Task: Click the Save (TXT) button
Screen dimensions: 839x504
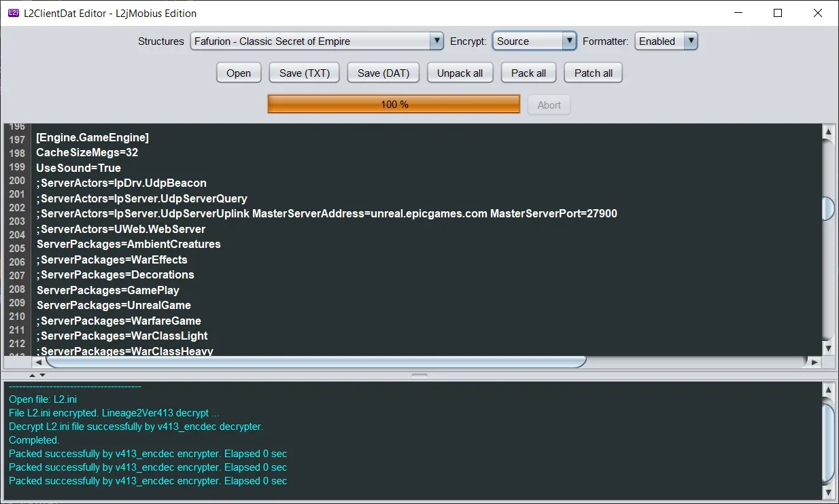Action: click(x=305, y=73)
